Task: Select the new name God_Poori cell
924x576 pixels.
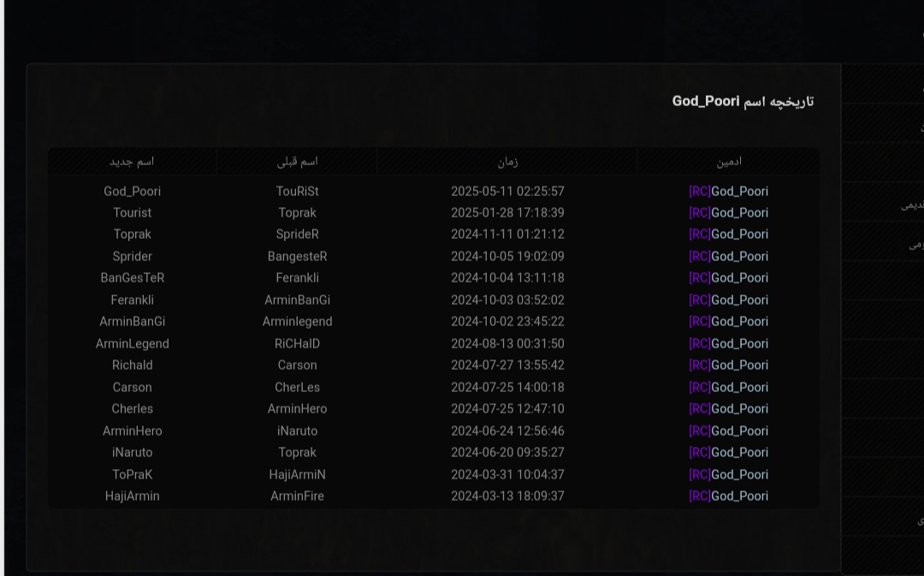Action: point(132,191)
